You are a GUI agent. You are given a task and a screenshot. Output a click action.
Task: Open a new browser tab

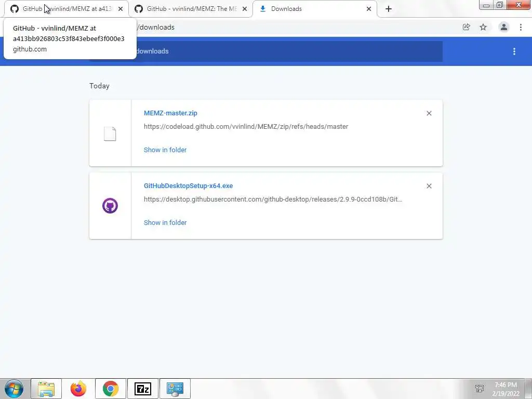coord(389,9)
